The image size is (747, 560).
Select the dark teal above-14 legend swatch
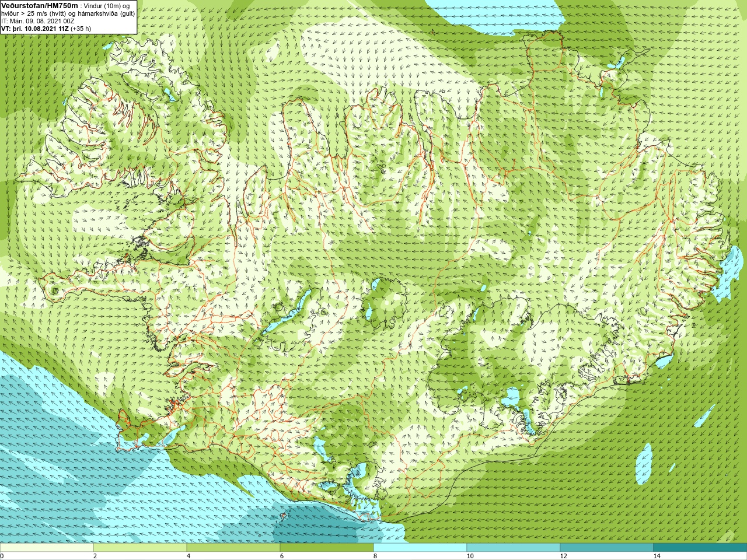click(x=700, y=548)
